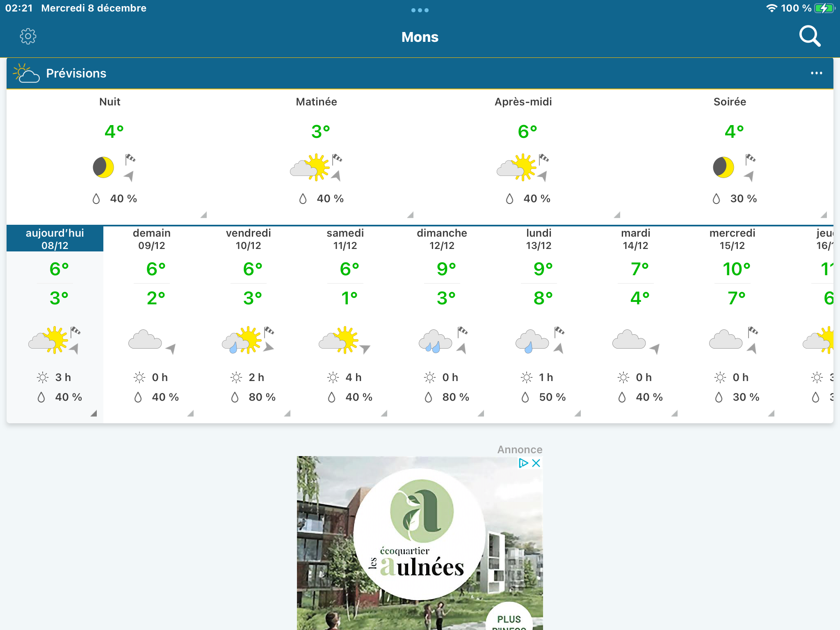Tap the Soirée moon weather icon

coord(724,167)
